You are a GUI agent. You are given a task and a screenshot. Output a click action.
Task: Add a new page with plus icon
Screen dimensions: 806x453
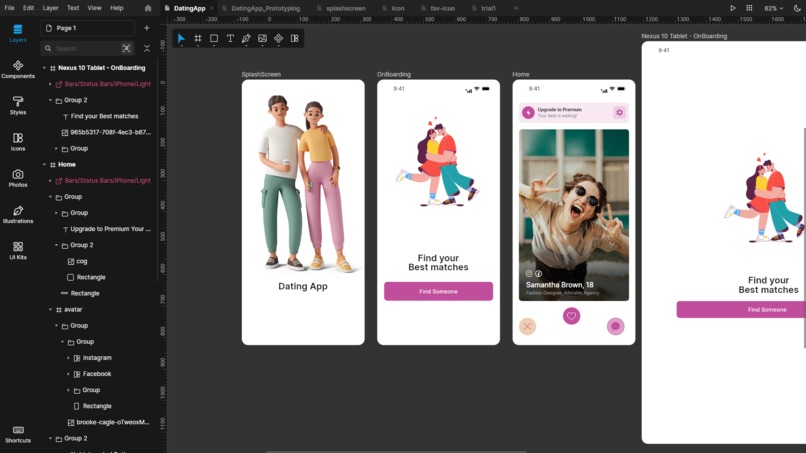(146, 28)
